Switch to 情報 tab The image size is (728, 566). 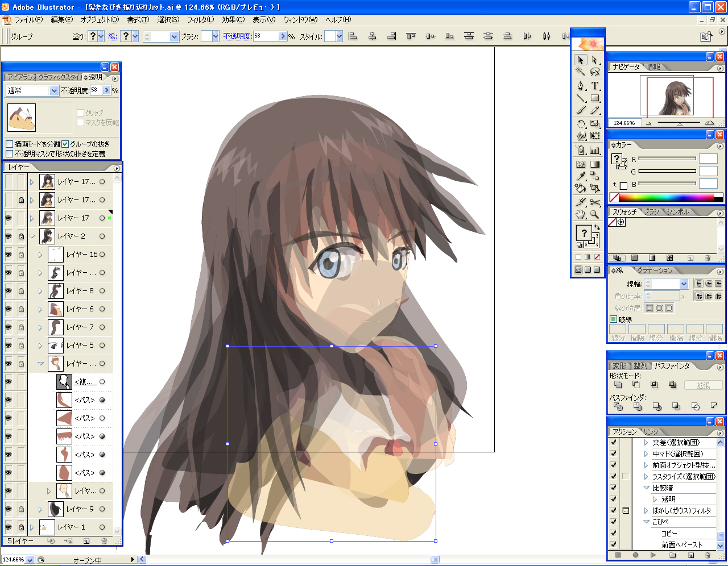[653, 67]
